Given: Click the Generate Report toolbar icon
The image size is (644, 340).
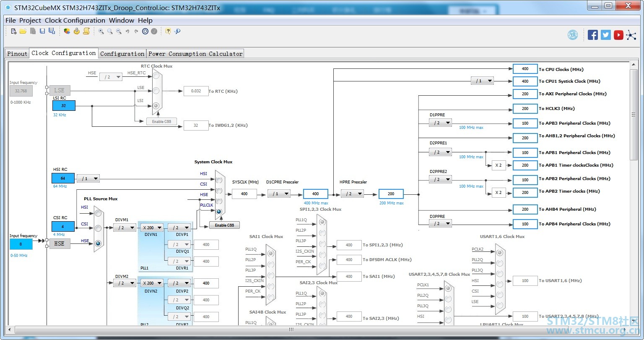Looking at the screenshot, I should coord(67,31).
